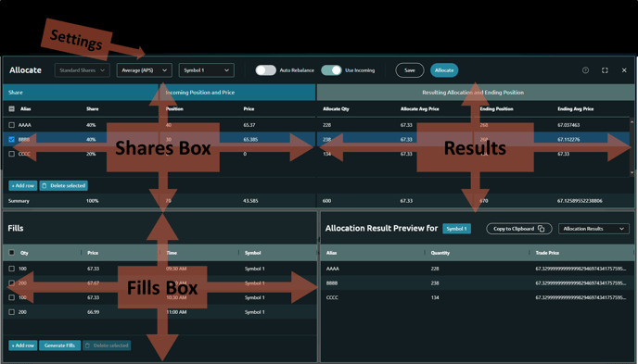Open the Symbol 1 dropdown

tap(206, 70)
